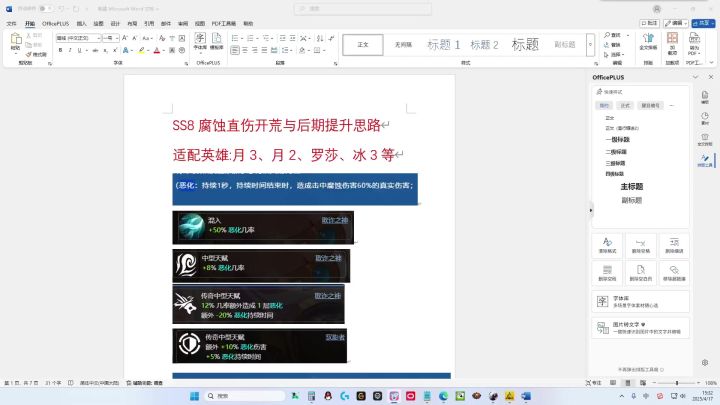
Task: Expand the styles gallery more arrow
Action: 590,45
